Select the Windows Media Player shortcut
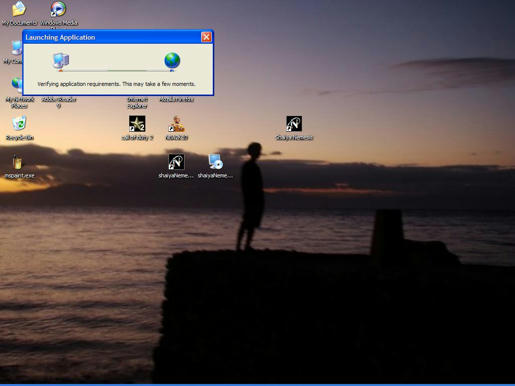 [x=58, y=9]
